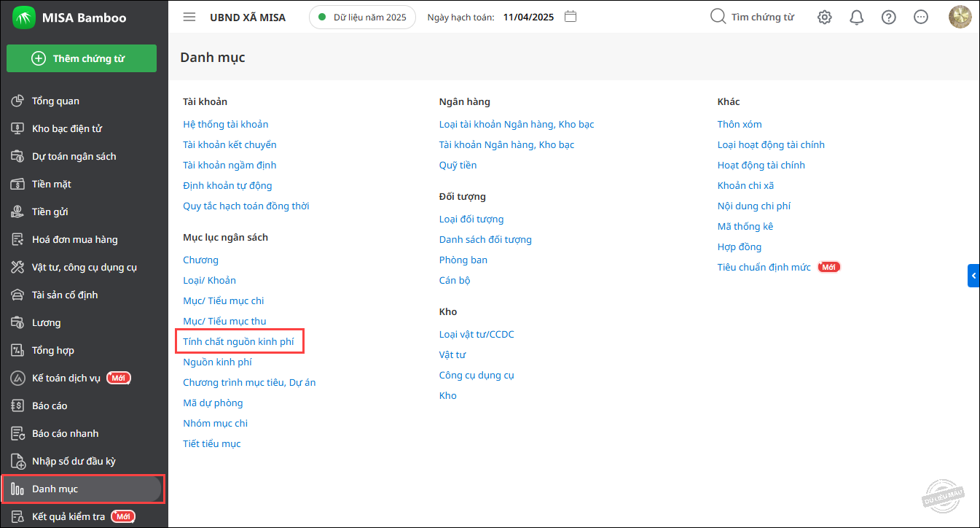
Task: Open Công cụ dụng cụ link
Action: [x=477, y=375]
